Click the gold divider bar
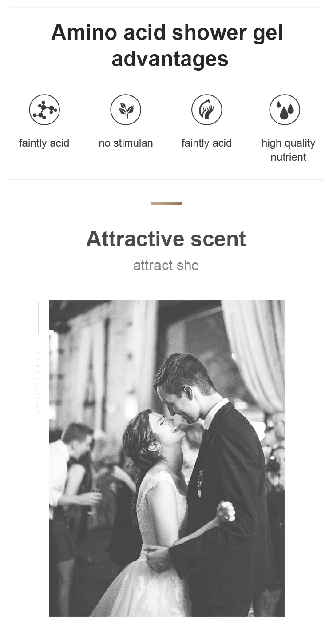 click(x=166, y=203)
